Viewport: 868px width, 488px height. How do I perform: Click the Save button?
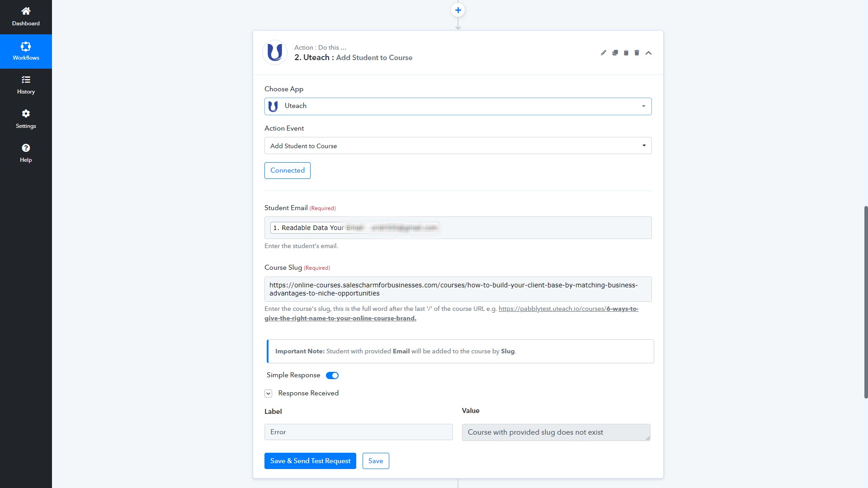coord(376,461)
